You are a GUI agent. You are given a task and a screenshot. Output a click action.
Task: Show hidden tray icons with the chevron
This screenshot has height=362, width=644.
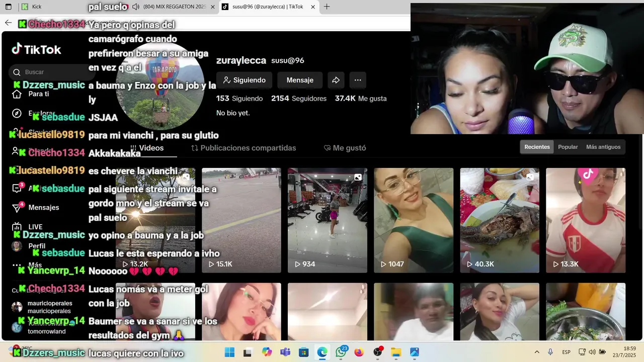click(x=537, y=352)
